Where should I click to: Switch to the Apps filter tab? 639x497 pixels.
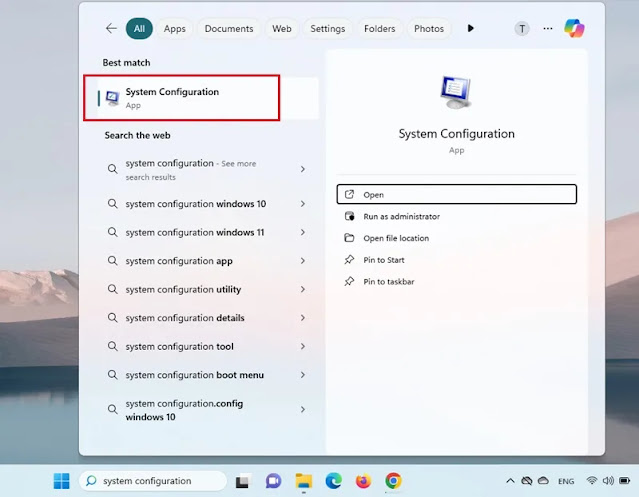coord(174,29)
